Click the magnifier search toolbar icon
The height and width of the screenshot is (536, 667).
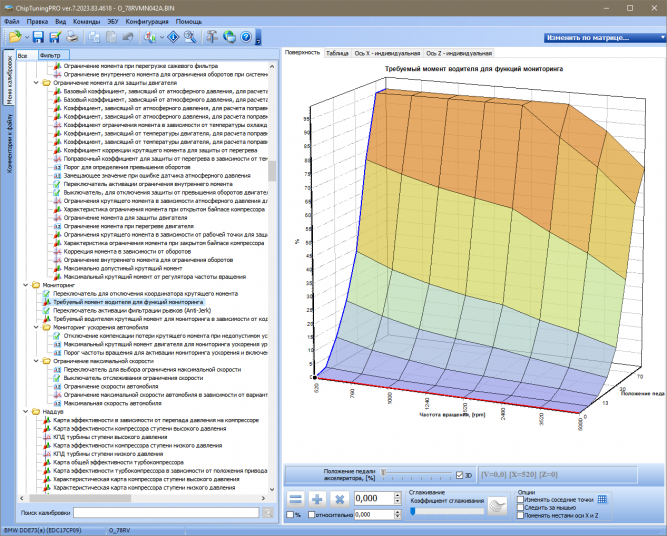pyautogui.click(x=190, y=37)
